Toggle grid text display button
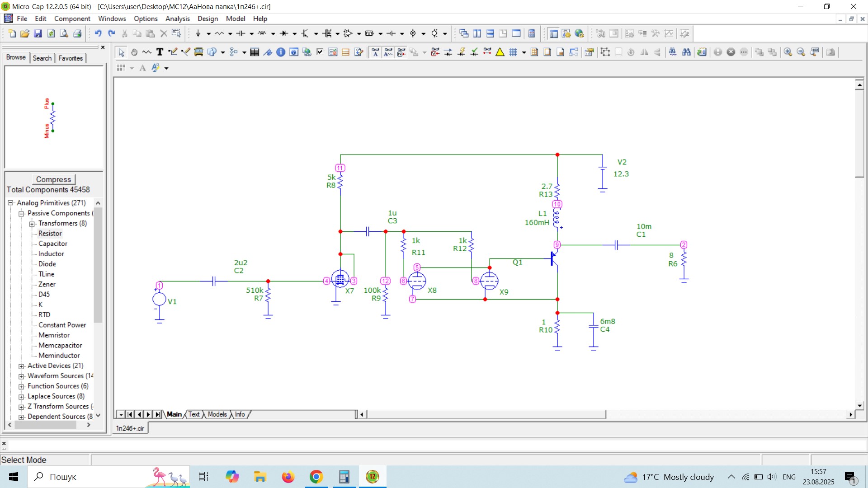 (x=375, y=52)
